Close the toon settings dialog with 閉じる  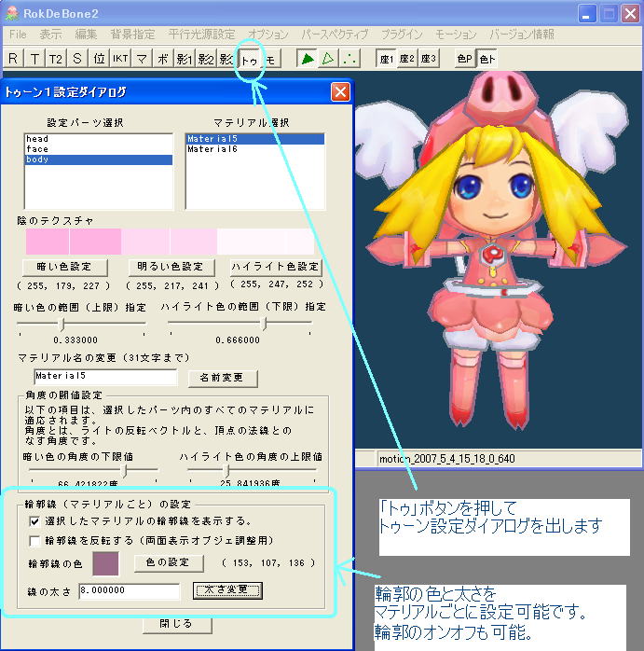[x=176, y=623]
